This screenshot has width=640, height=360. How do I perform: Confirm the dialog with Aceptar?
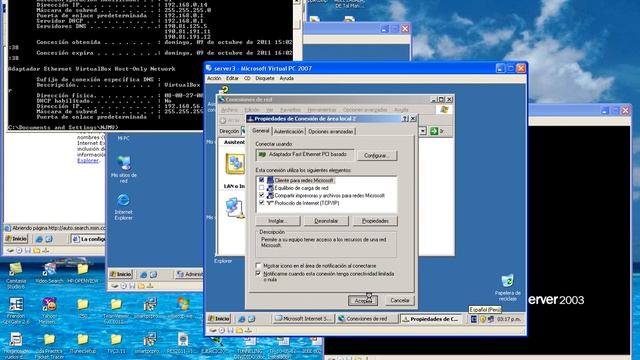[363, 300]
